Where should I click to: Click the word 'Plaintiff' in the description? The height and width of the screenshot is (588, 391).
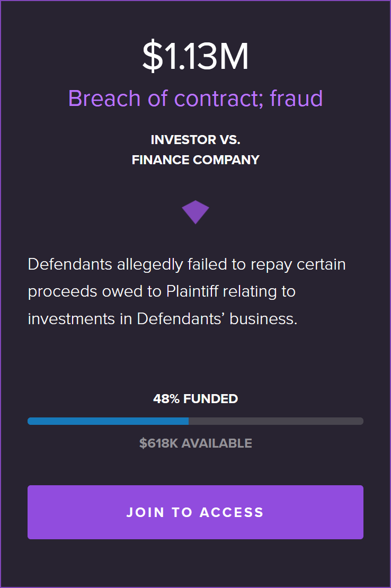point(192,291)
